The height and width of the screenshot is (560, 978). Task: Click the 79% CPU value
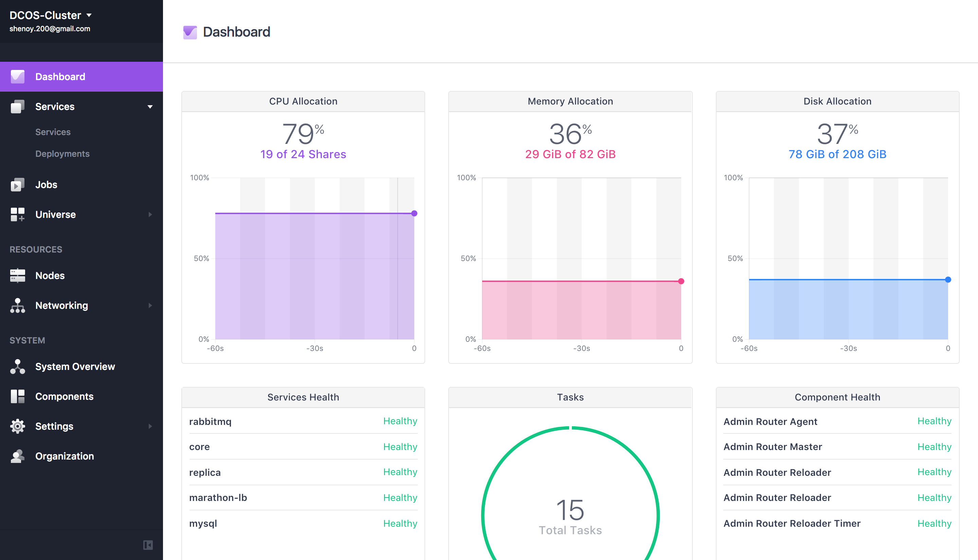[x=303, y=133]
